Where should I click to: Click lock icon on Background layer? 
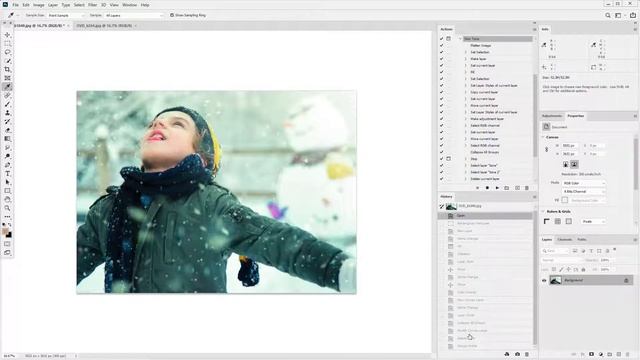626,280
